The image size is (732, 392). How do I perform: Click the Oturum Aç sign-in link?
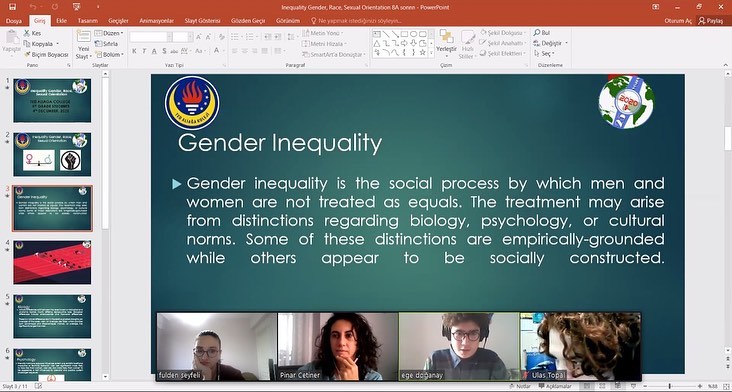pyautogui.click(x=678, y=21)
